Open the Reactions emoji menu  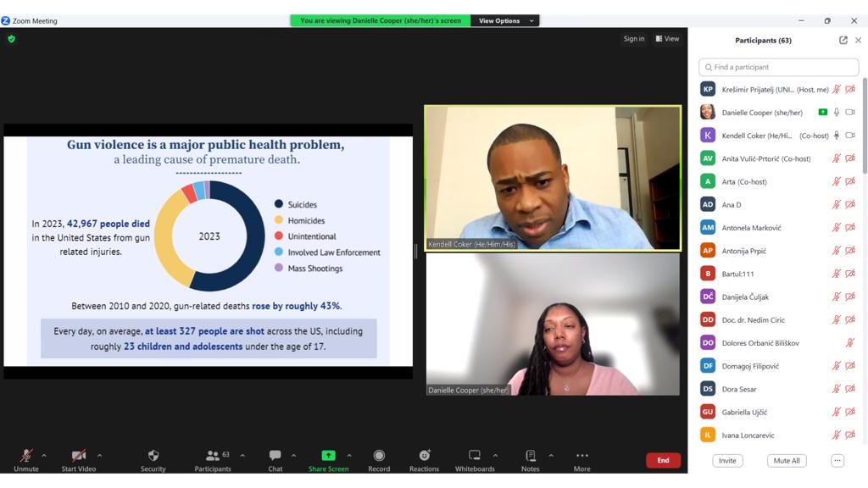(x=424, y=456)
